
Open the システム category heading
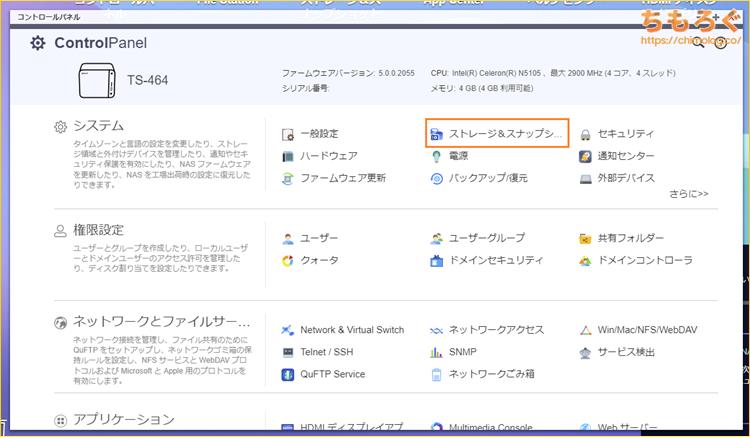point(98,126)
